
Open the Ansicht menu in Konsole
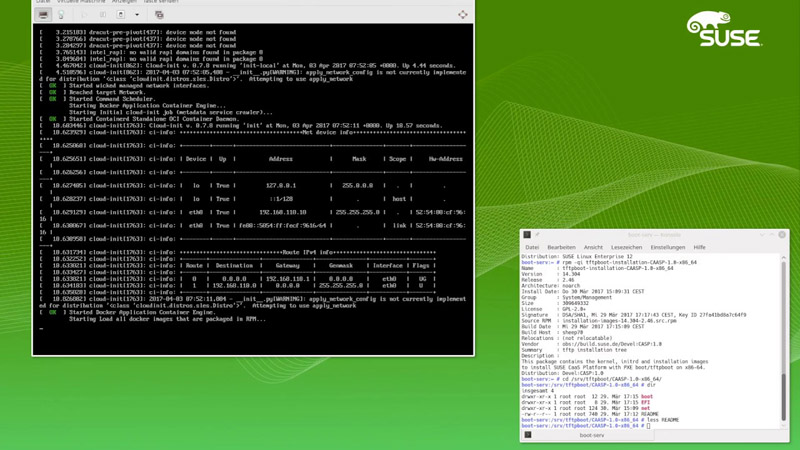click(593, 247)
